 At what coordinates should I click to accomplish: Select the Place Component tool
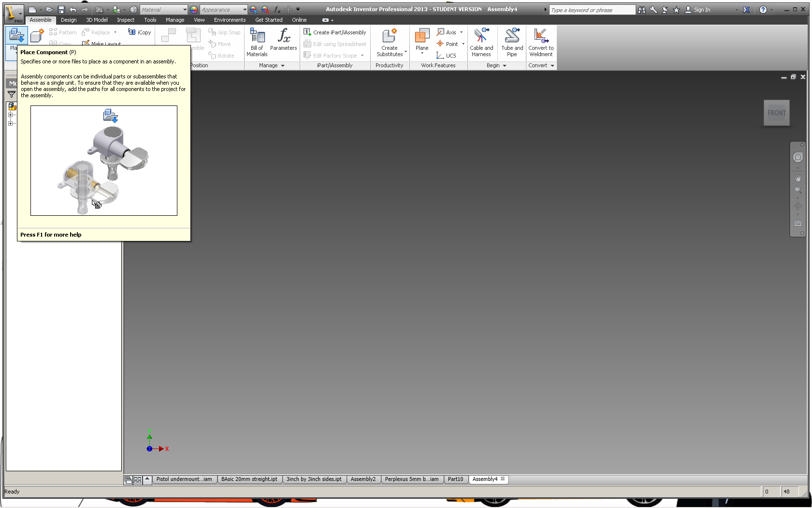tap(16, 36)
